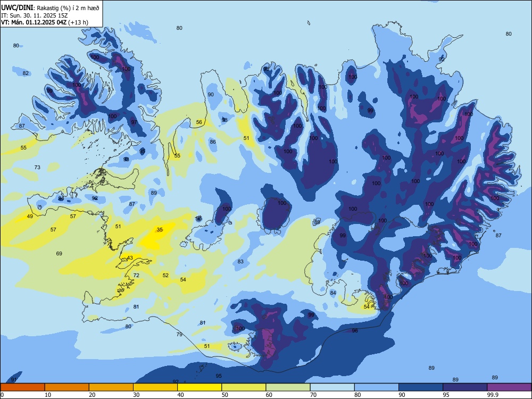The image size is (532, 399).
Task: Click the 50–60 legend color block
Action: click(244, 387)
